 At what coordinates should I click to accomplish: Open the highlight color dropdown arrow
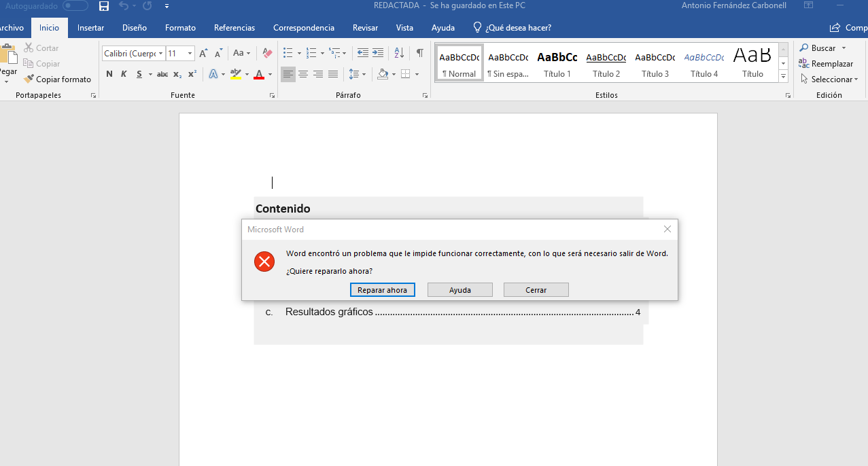tap(246, 75)
